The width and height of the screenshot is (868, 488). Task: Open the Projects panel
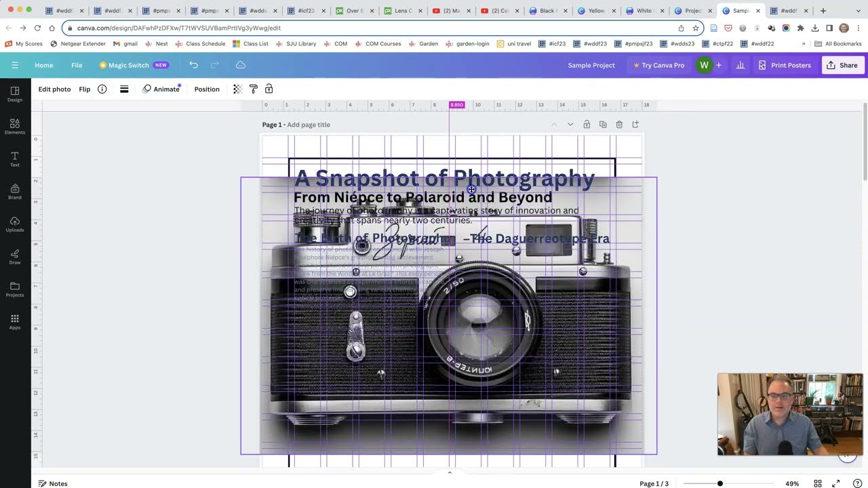click(15, 289)
